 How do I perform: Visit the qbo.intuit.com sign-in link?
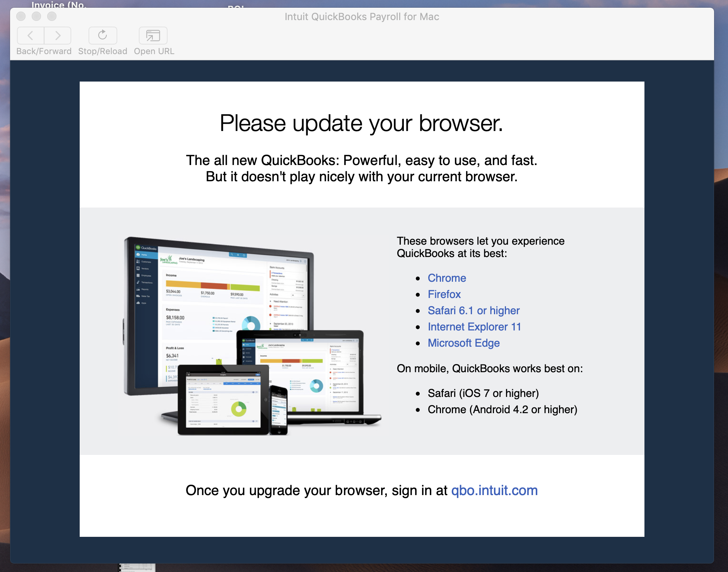[495, 490]
